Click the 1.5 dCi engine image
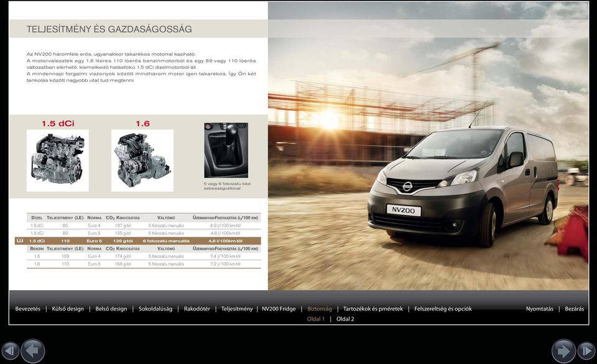The width and height of the screenshot is (597, 364). (x=57, y=160)
